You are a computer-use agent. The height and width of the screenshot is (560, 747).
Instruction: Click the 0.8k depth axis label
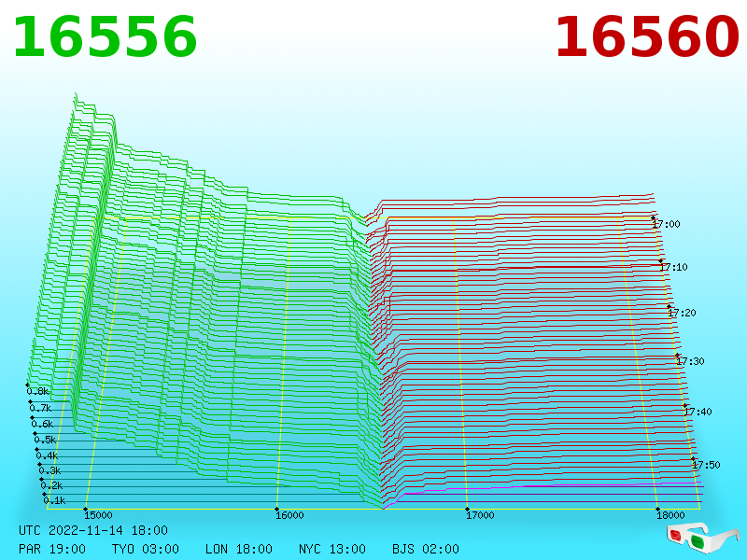(37, 391)
